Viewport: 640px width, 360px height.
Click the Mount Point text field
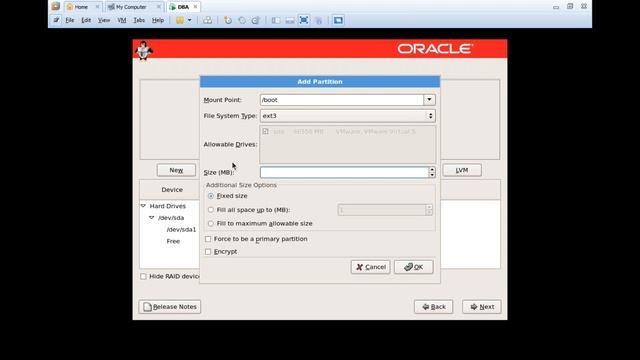342,100
